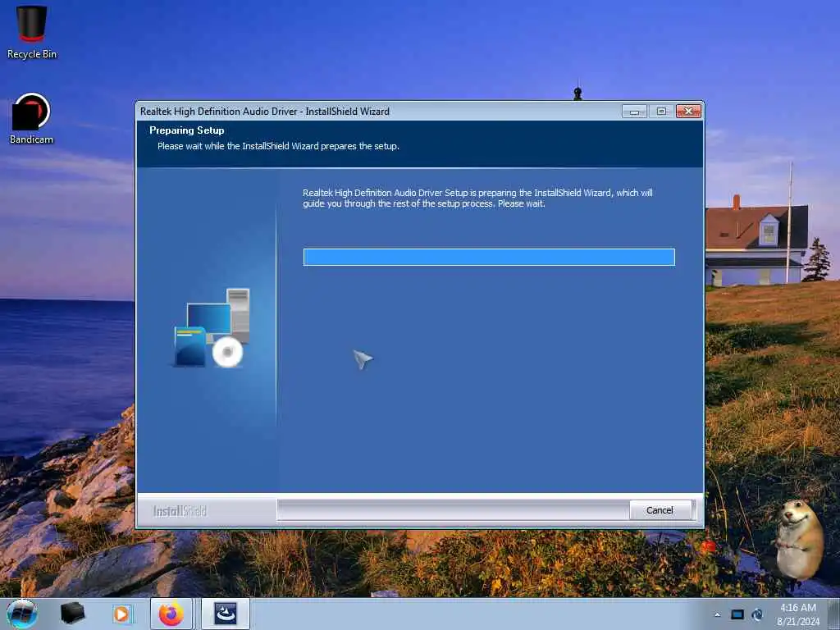The image size is (840, 630).
Task: Click the blue circular tray icon beside the clock
Action: [x=757, y=614]
